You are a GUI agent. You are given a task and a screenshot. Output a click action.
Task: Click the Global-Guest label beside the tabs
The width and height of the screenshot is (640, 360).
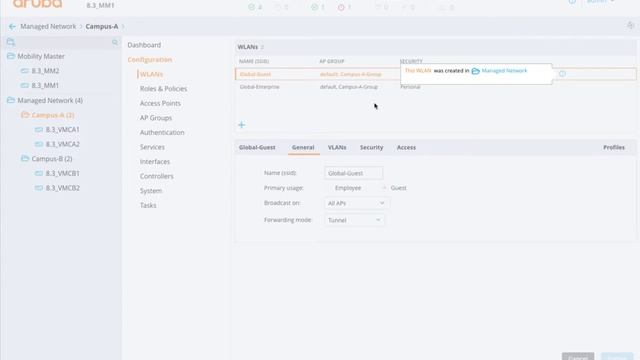[257, 147]
